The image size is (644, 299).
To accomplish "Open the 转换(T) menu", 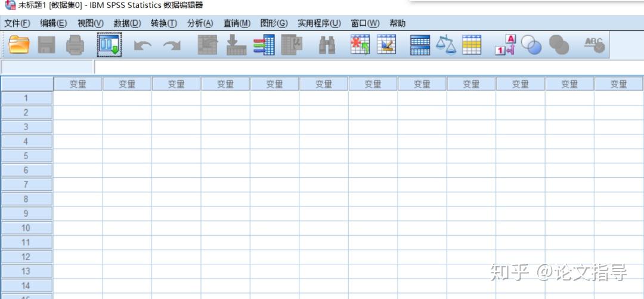I will [164, 23].
